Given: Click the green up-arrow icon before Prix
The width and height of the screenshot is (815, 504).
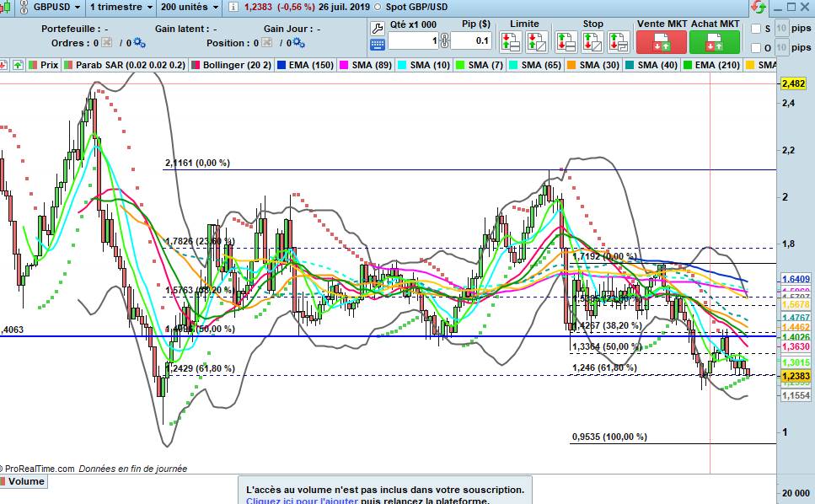Looking at the screenshot, I should (19, 65).
